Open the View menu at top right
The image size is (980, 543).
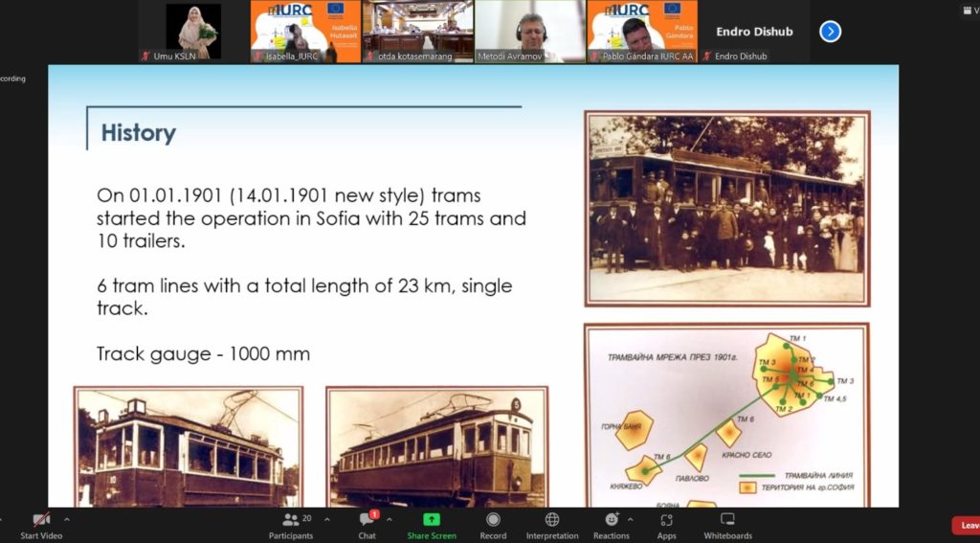tap(969, 11)
